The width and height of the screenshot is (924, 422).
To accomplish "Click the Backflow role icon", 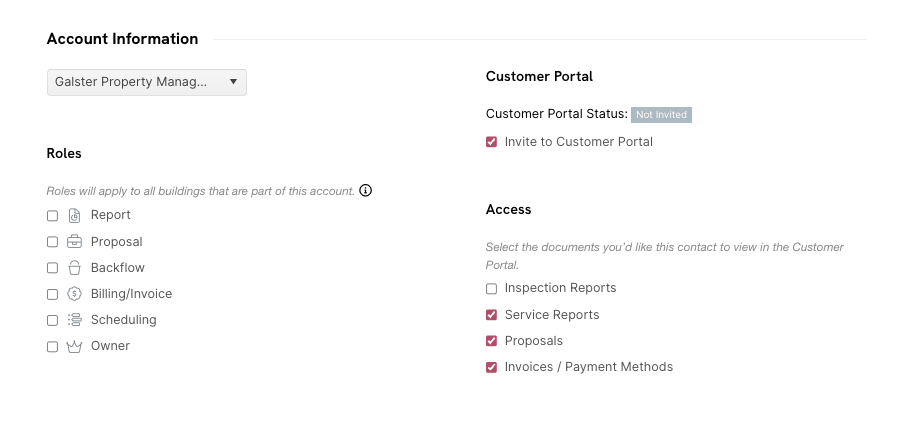I will click(x=74, y=268).
